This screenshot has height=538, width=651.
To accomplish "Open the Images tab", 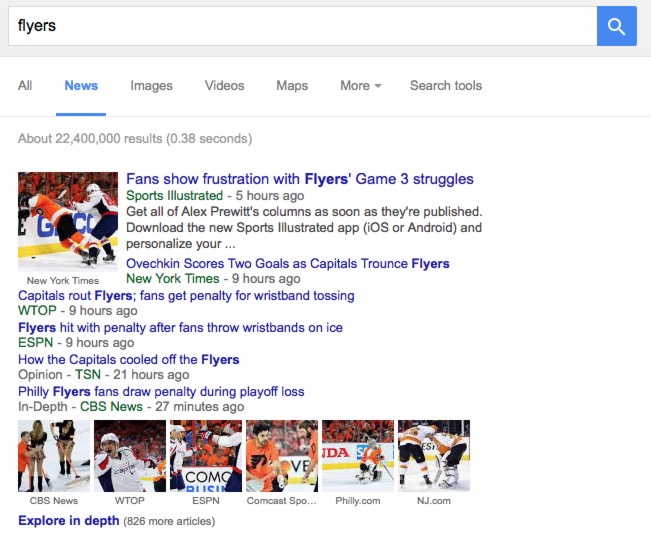I will 151,86.
